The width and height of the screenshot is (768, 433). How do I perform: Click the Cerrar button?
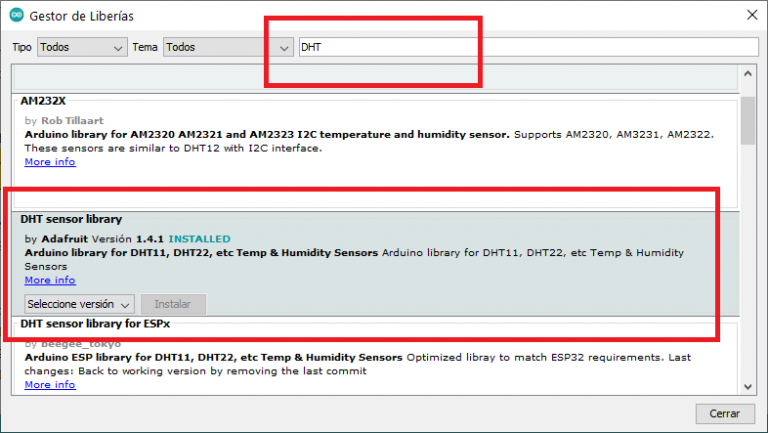pyautogui.click(x=724, y=413)
